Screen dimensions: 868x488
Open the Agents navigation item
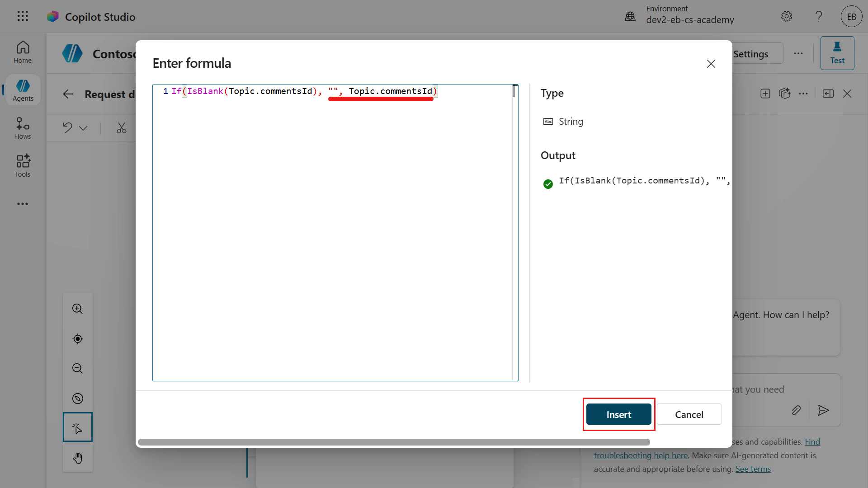23,90
